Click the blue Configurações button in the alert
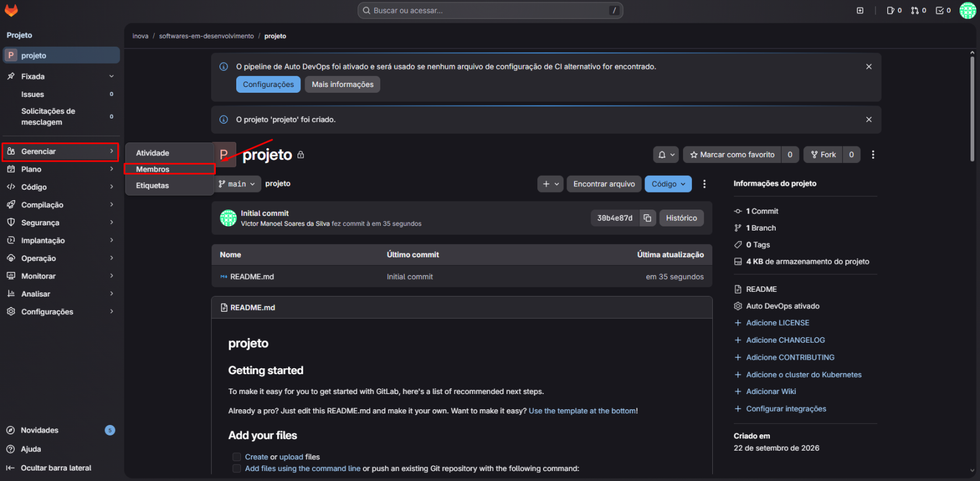 [x=268, y=85]
